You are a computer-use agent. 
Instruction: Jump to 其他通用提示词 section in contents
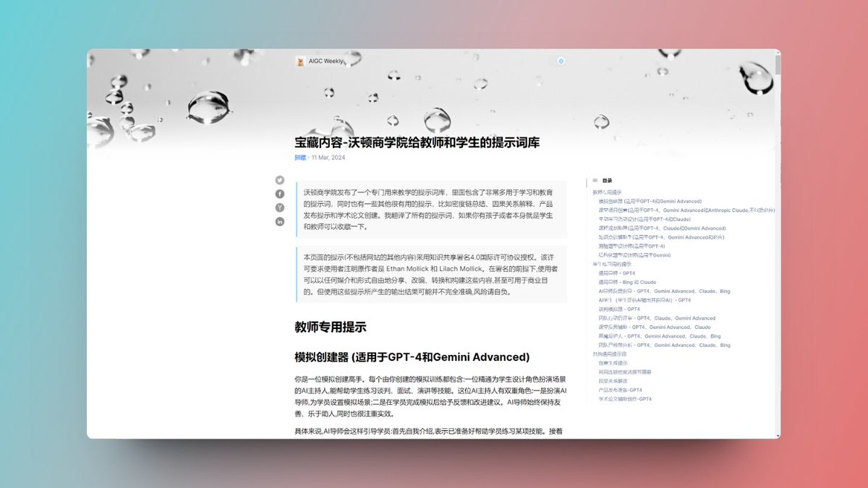(x=609, y=354)
